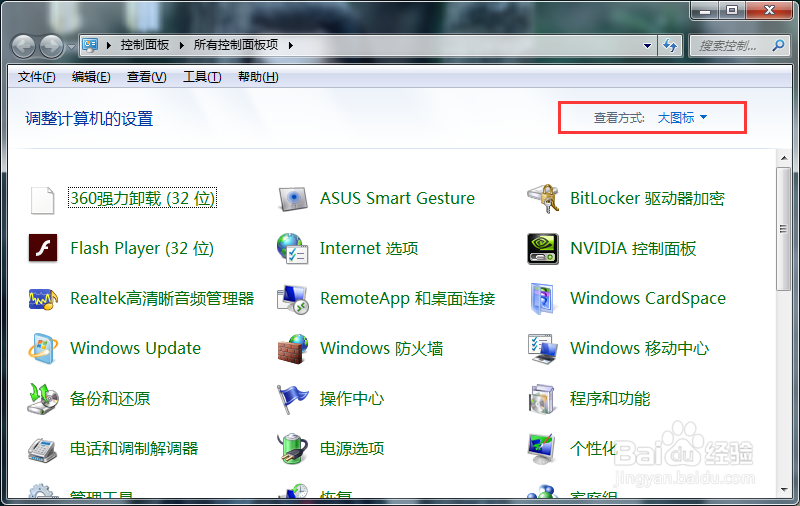Open the 电源选项 link
Screen dimensions: 800x506
[x=352, y=448]
